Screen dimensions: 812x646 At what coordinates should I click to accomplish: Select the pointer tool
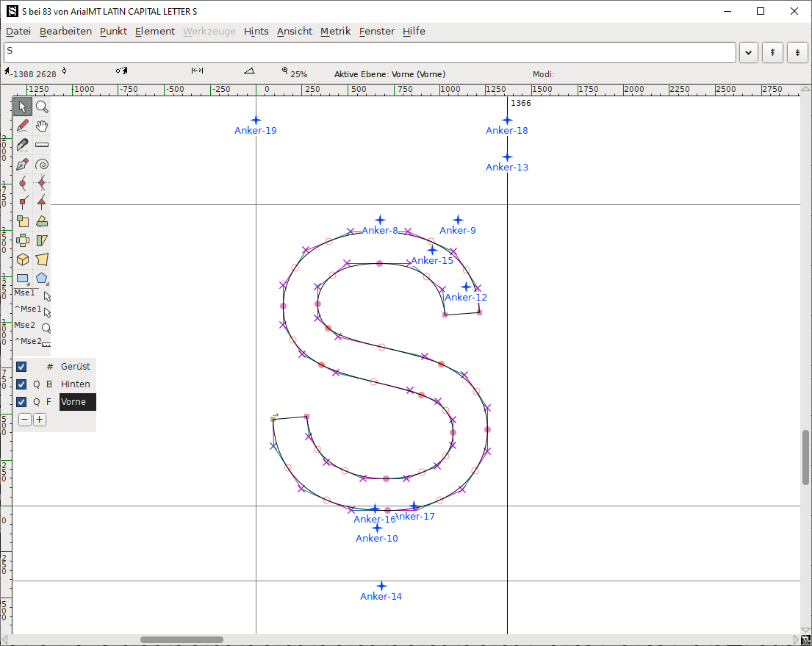point(22,107)
